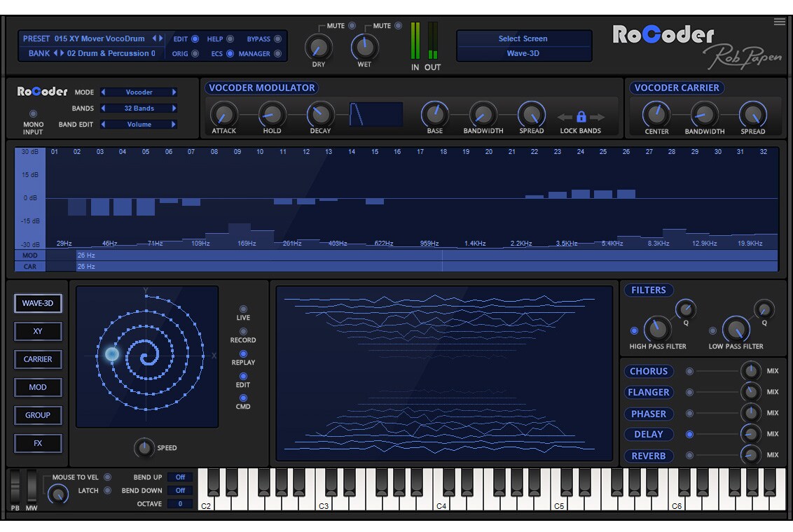Click the Lock Bands padlock icon
793x532 pixels.
581,117
